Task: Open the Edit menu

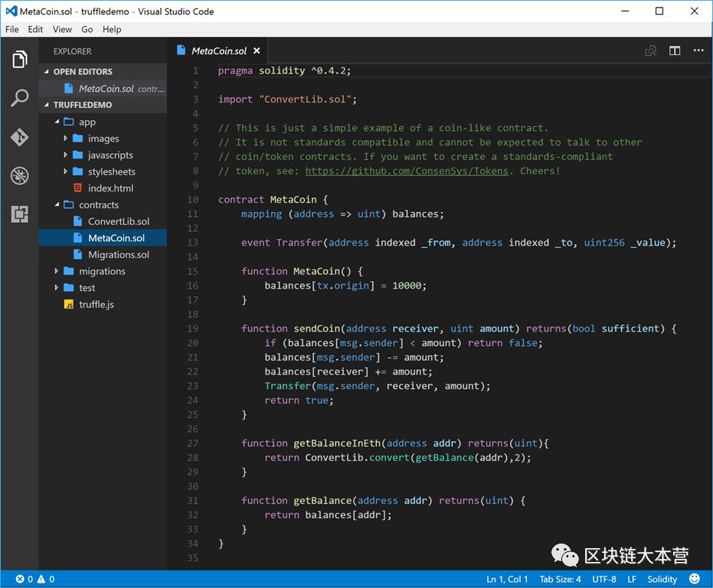Action: tap(35, 29)
